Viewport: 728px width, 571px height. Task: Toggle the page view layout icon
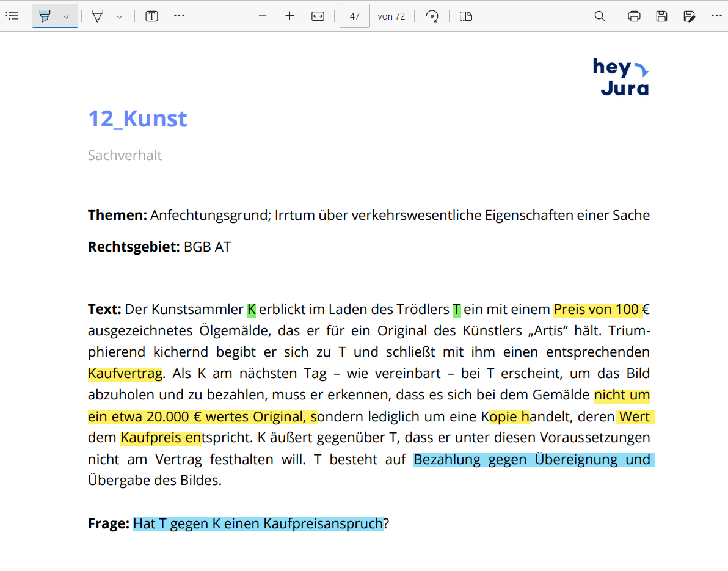coord(466,16)
